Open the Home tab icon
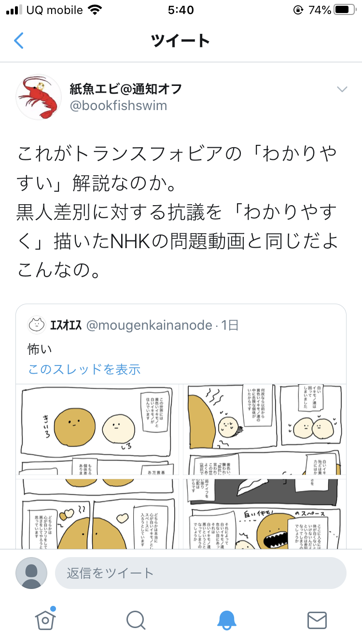Screen dimensions: 362x644 [45, 619]
